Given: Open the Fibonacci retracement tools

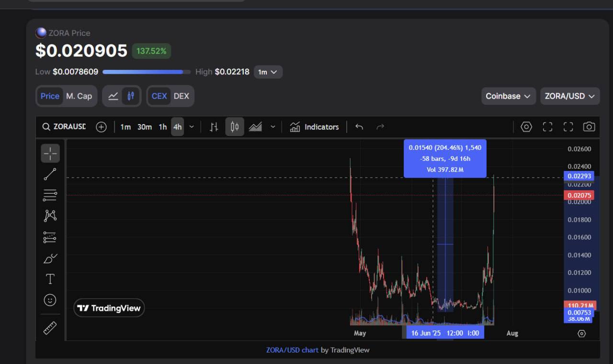Looking at the screenshot, I should click(x=50, y=195).
